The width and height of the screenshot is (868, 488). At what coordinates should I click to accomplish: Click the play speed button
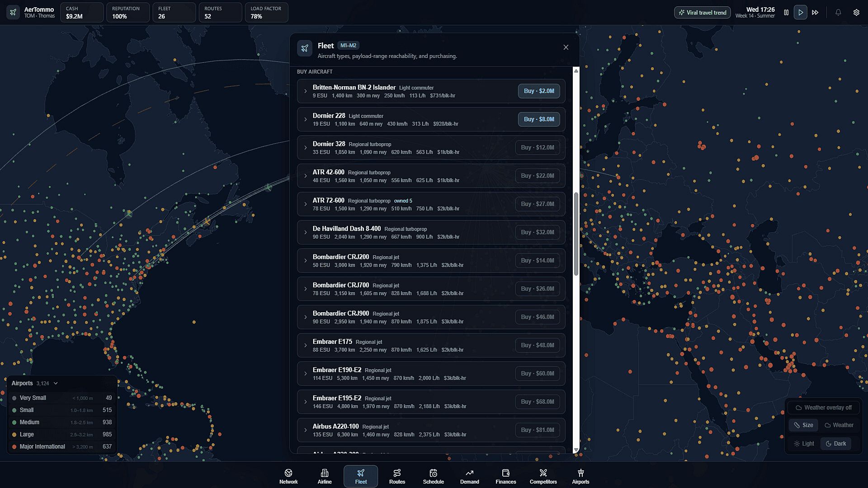[x=801, y=13]
